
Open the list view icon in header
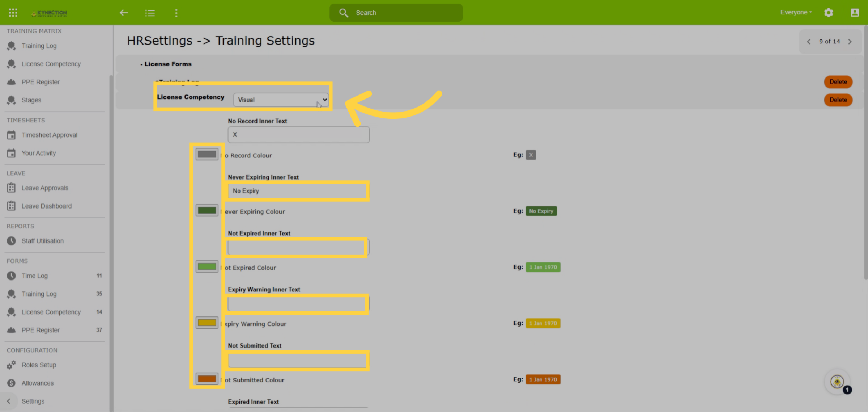pos(150,13)
